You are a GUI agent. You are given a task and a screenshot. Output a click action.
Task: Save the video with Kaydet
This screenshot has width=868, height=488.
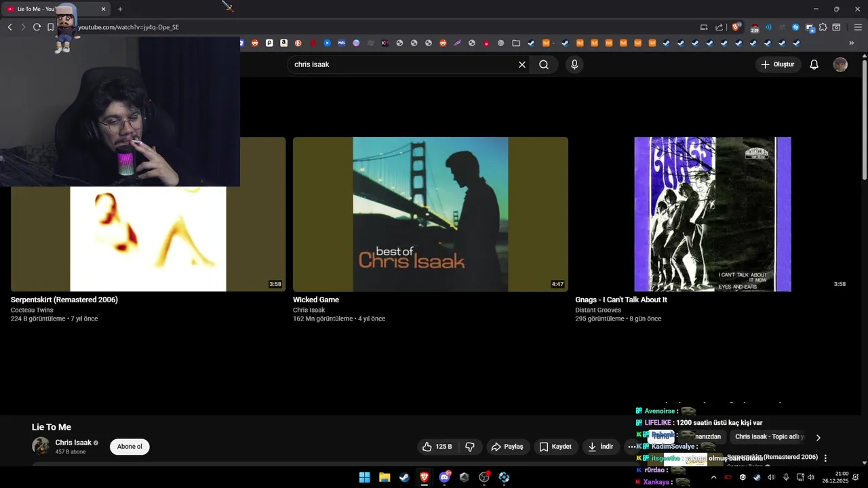pos(556,447)
